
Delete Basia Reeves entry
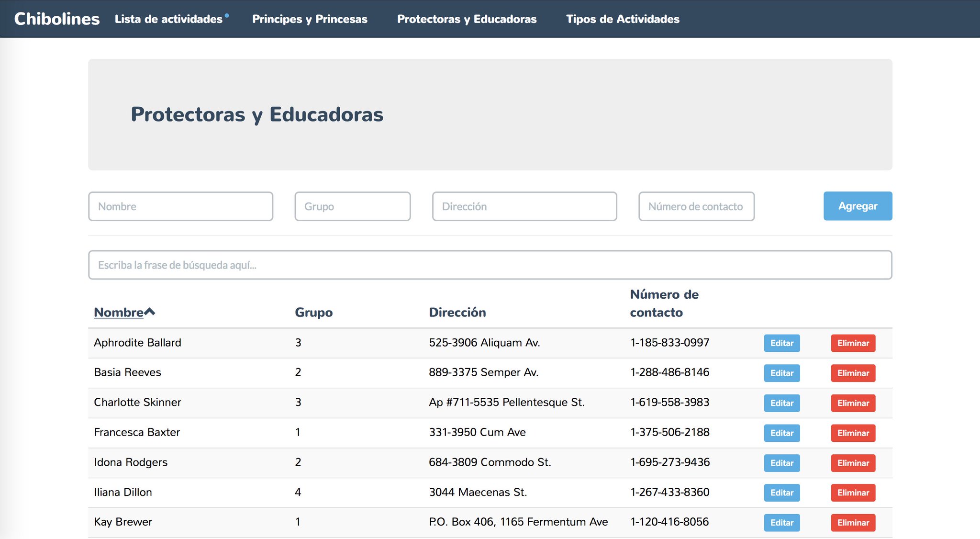point(853,373)
